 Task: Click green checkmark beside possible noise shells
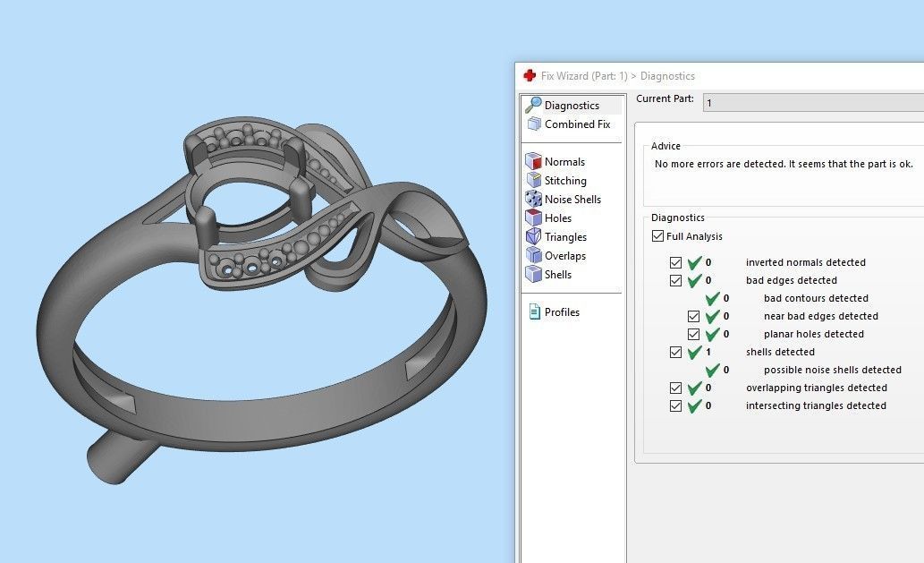(x=712, y=370)
